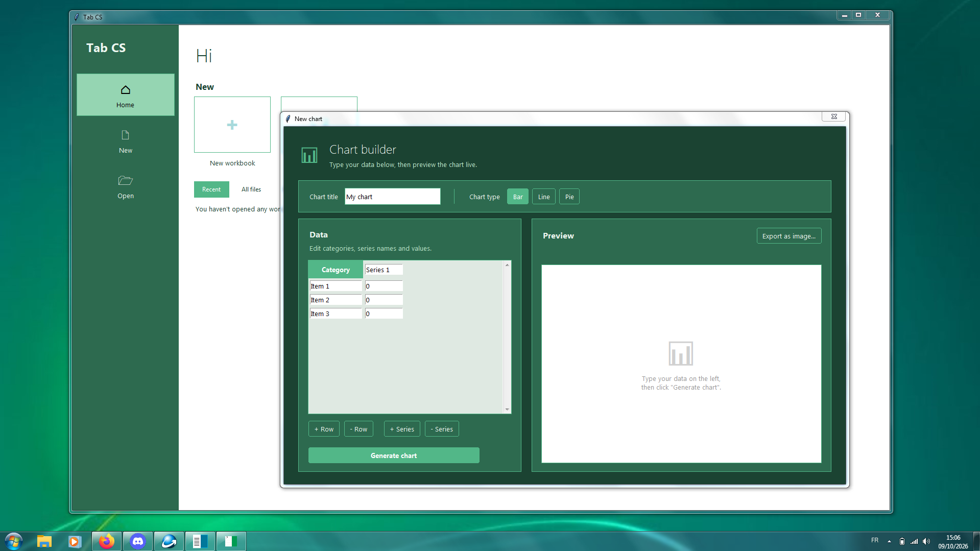Add a series with + Series button
Image resolution: width=980 pixels, height=551 pixels.
point(402,429)
